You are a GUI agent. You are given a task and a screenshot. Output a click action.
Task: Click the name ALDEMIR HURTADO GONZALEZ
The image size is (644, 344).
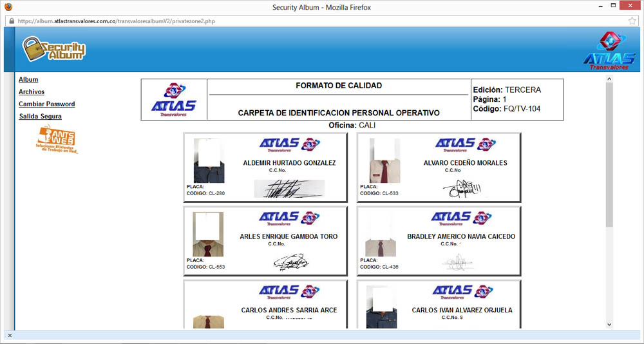pyautogui.click(x=290, y=163)
